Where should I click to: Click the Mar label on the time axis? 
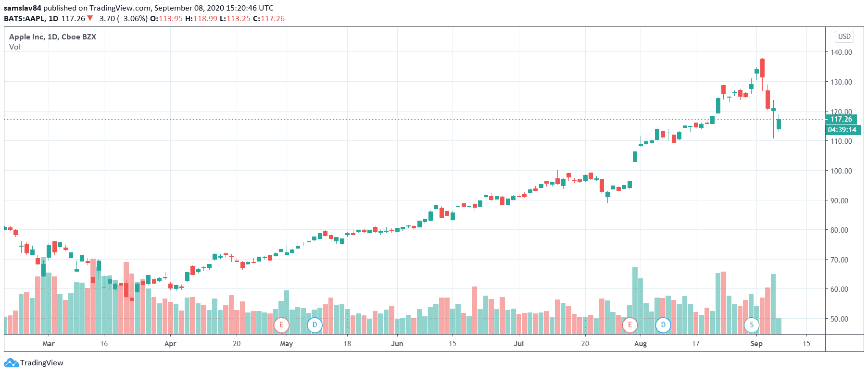[x=49, y=344]
